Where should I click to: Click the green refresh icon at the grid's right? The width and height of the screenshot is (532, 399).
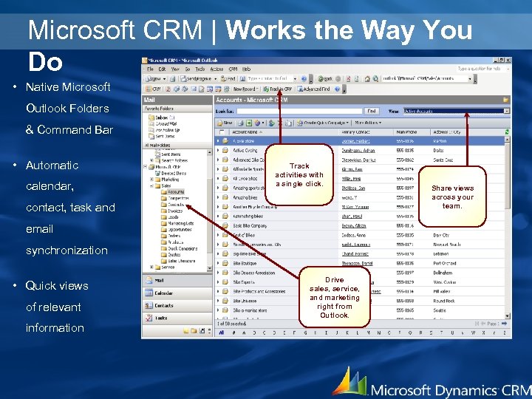(507, 132)
